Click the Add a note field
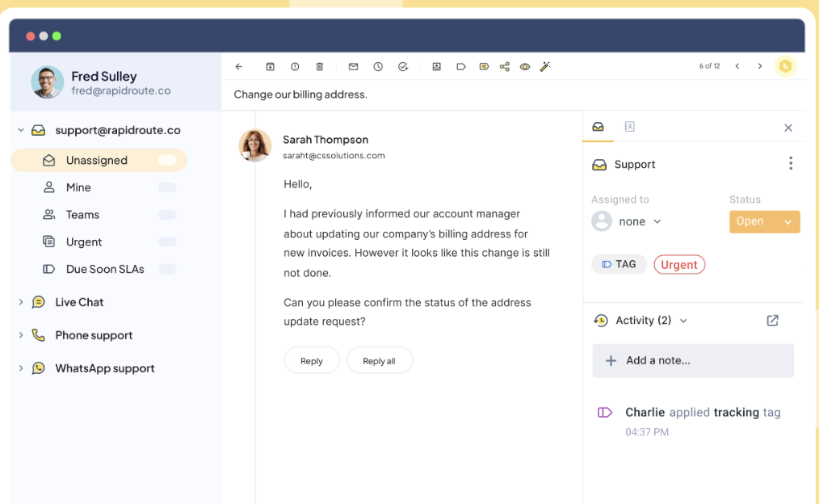This screenshot has height=504, width=819. click(693, 360)
